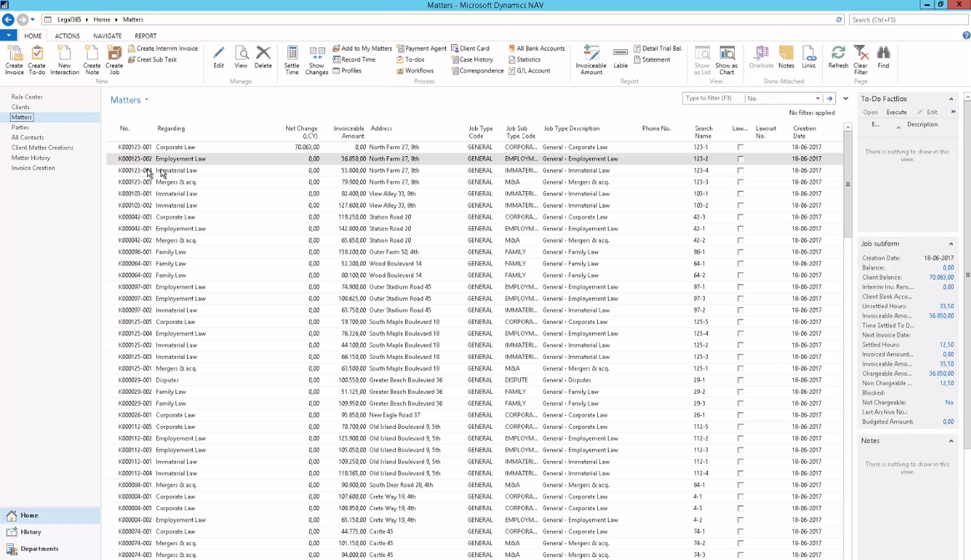Open Statistics from the ribbon

(x=524, y=60)
